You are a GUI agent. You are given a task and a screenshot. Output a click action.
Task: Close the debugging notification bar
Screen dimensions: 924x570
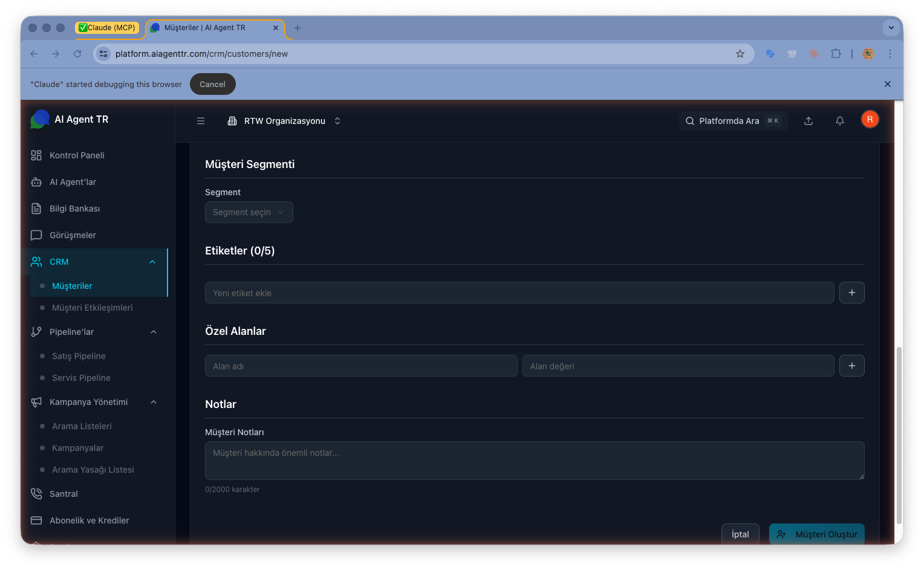(888, 84)
